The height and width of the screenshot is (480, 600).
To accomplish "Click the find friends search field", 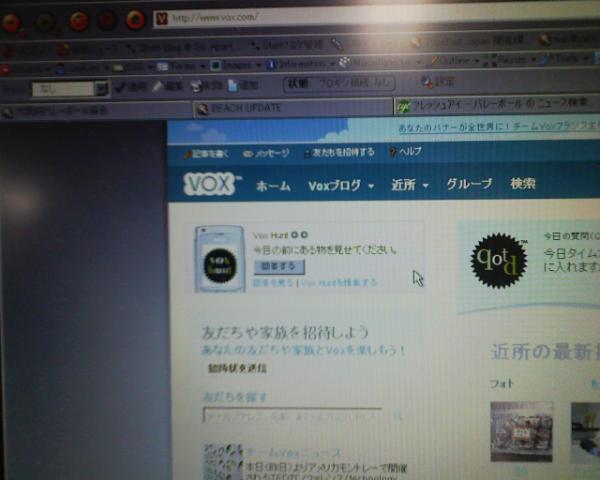I will pyautogui.click(x=292, y=416).
